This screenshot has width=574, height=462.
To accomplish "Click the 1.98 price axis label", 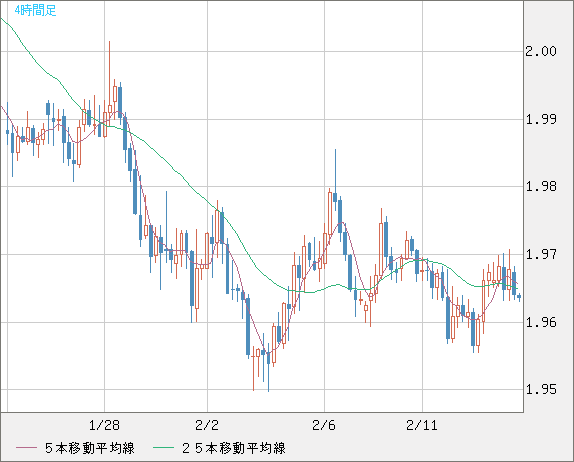I will [x=541, y=187].
